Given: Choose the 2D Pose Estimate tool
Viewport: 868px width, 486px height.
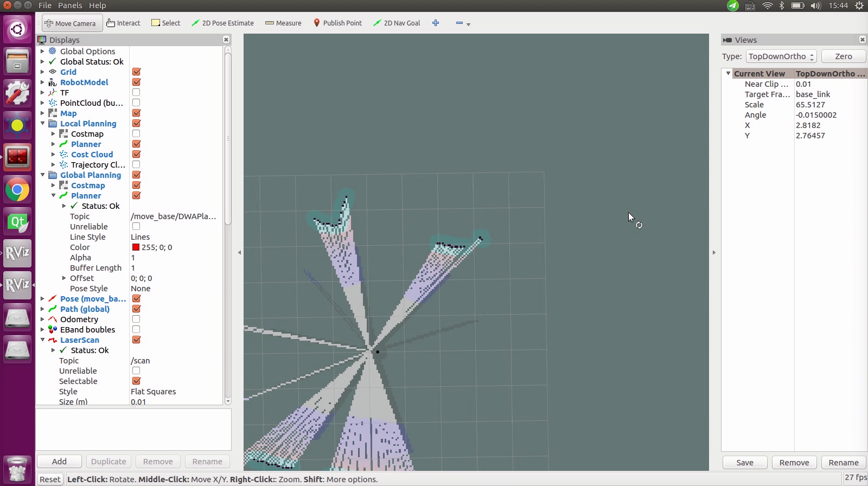Looking at the screenshot, I should pyautogui.click(x=222, y=23).
